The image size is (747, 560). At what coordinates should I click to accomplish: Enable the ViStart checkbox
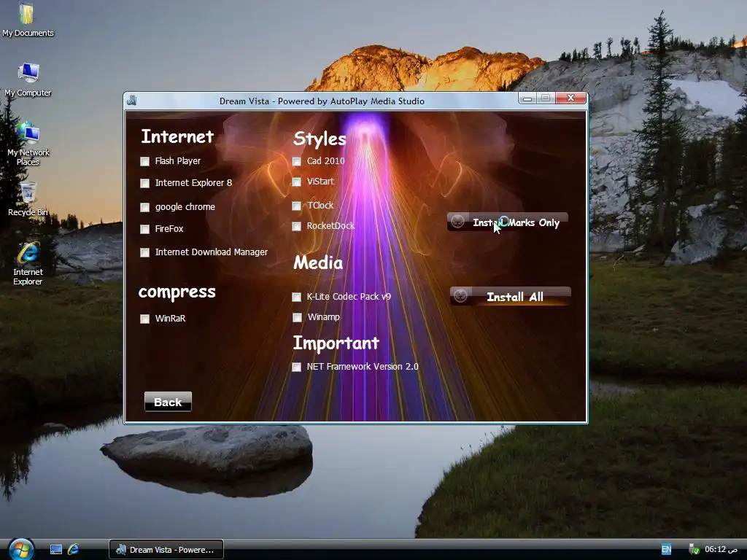click(x=296, y=182)
